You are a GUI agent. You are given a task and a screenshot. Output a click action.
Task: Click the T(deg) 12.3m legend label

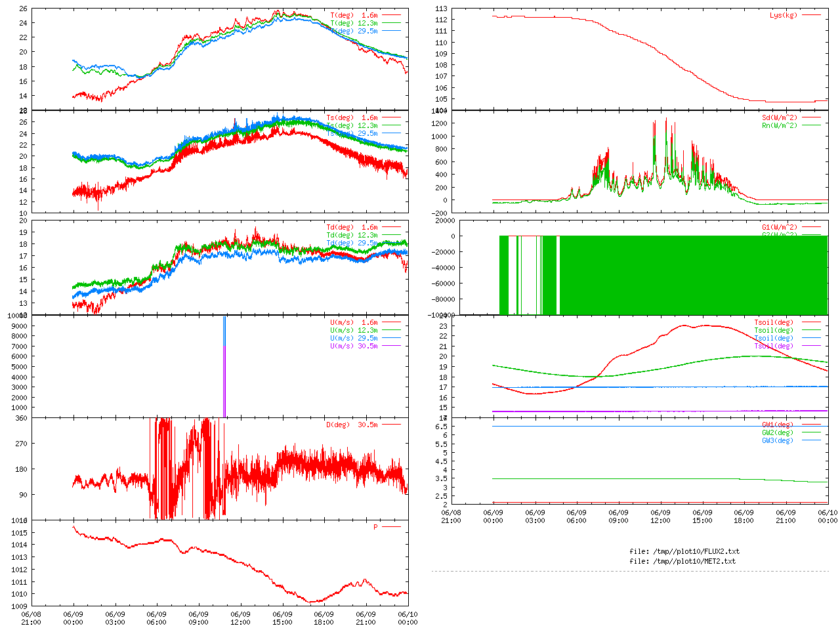coord(354,23)
